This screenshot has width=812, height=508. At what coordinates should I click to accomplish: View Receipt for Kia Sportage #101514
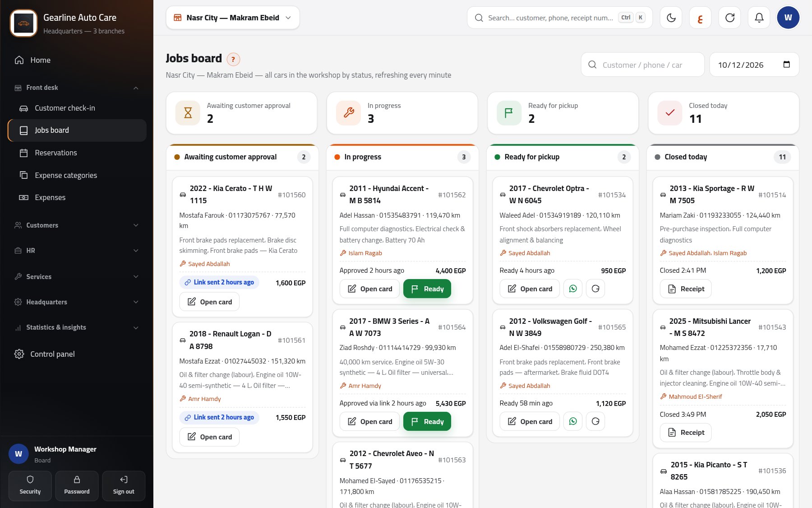tap(686, 289)
